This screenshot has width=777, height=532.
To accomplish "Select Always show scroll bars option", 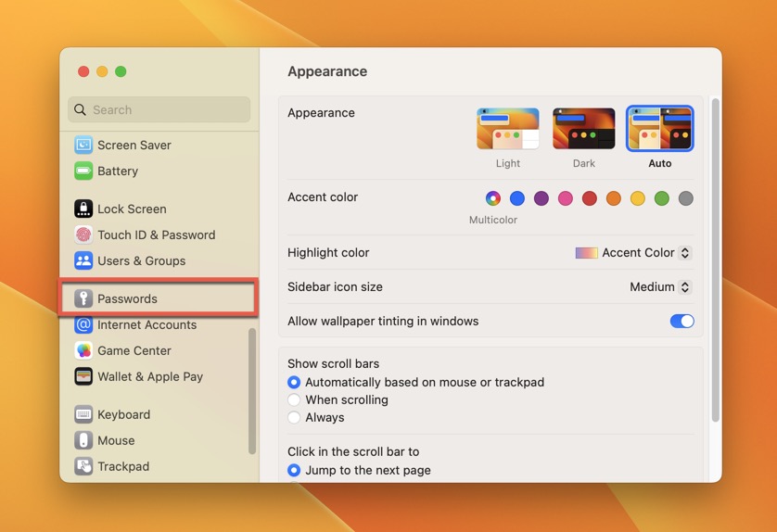I will [x=294, y=418].
